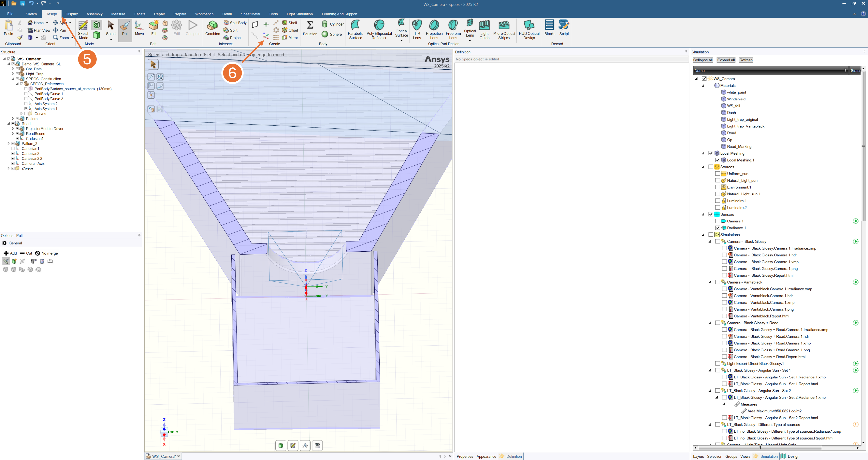
Task: Collapse the SPEOS_Construction node
Action: pyautogui.click(x=13, y=79)
